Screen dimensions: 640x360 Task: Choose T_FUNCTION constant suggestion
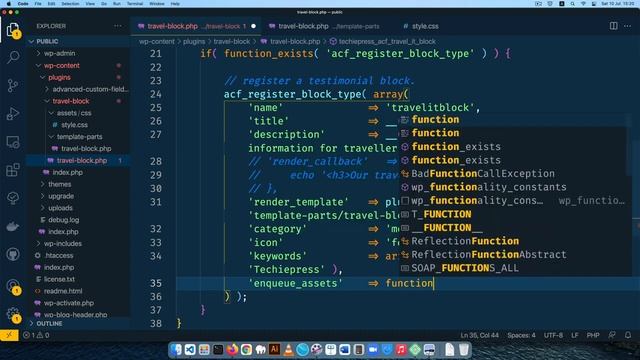click(x=513, y=214)
